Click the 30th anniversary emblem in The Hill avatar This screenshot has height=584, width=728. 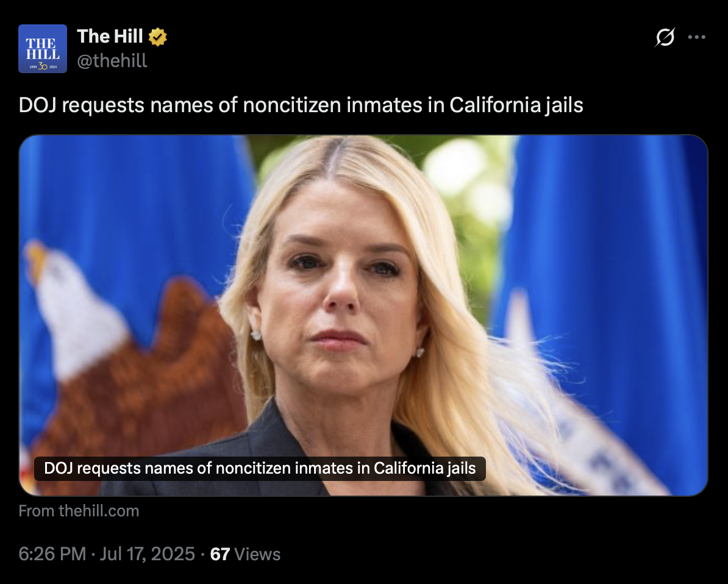[43, 66]
